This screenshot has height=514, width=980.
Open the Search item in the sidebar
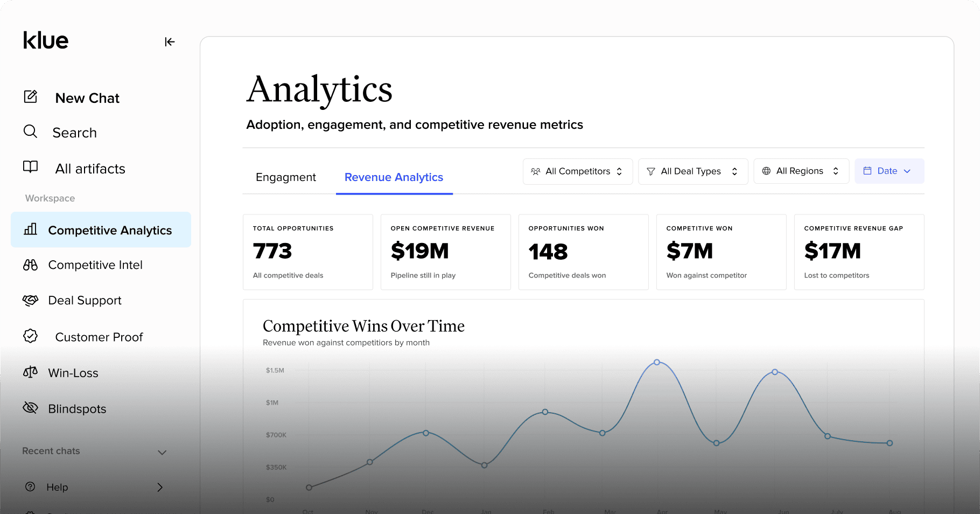pos(75,133)
